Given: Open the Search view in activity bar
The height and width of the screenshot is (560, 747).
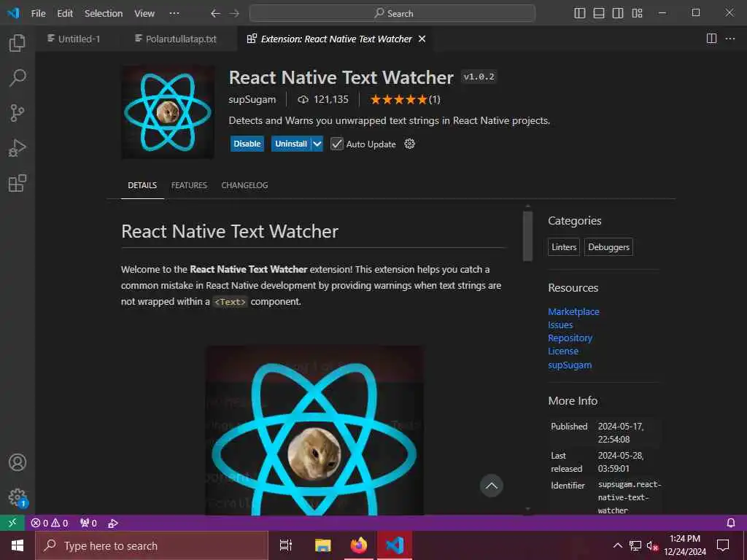Looking at the screenshot, I should [x=18, y=77].
